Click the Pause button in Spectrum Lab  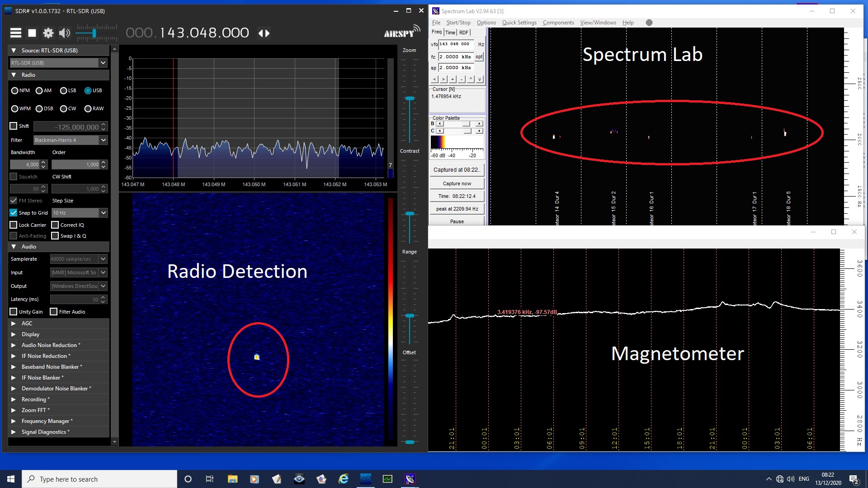(457, 221)
